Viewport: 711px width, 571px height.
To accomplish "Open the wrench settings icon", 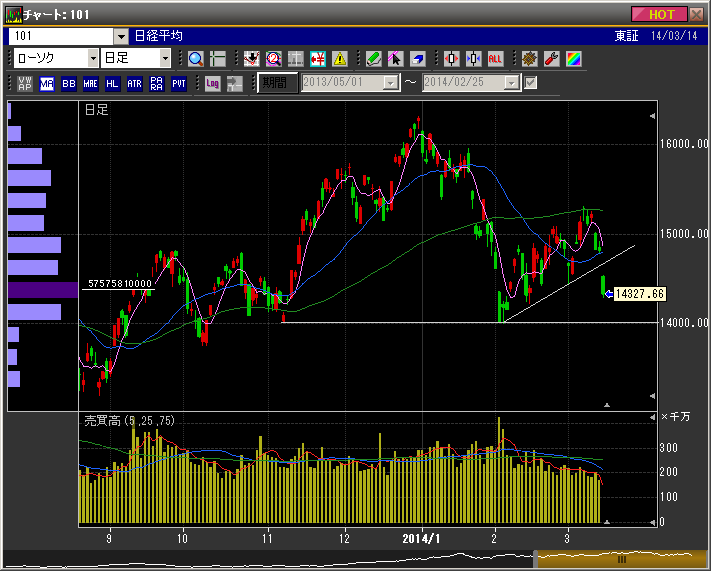I will (x=551, y=59).
